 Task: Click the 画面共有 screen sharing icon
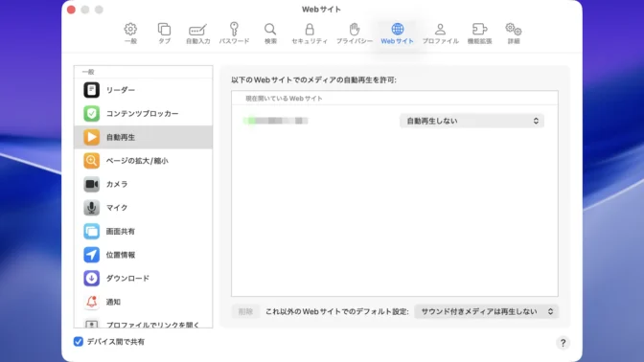[x=92, y=231]
